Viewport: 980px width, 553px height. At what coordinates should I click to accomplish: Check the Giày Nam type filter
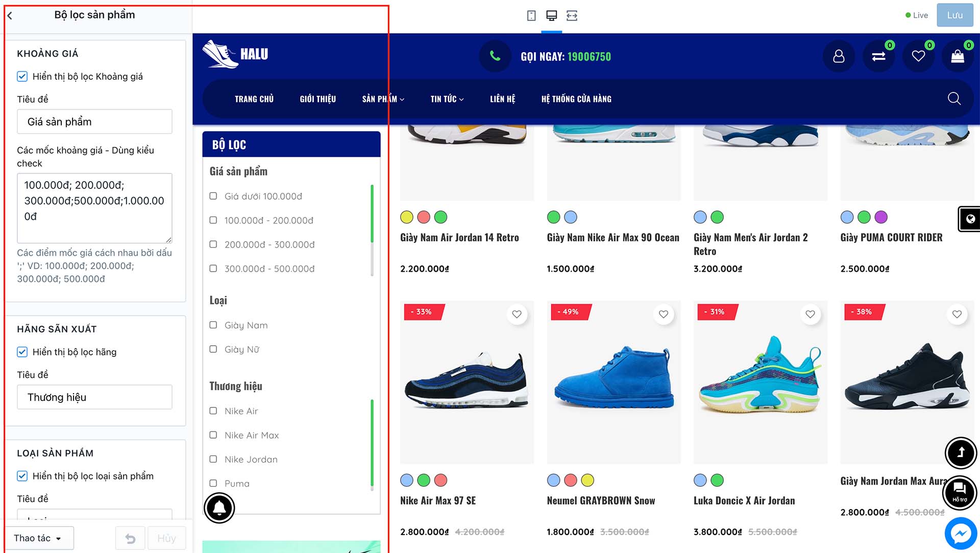213,325
